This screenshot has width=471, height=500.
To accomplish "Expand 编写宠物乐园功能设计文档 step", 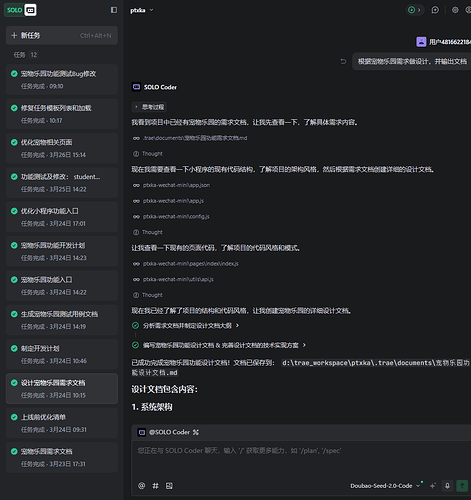I will [219, 345].
